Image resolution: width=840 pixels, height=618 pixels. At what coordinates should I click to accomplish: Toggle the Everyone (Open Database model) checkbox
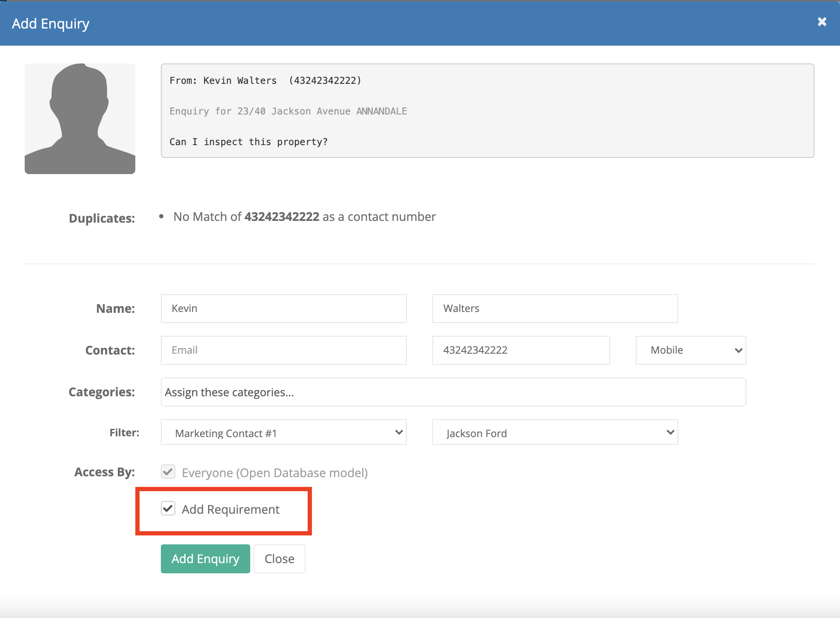168,472
